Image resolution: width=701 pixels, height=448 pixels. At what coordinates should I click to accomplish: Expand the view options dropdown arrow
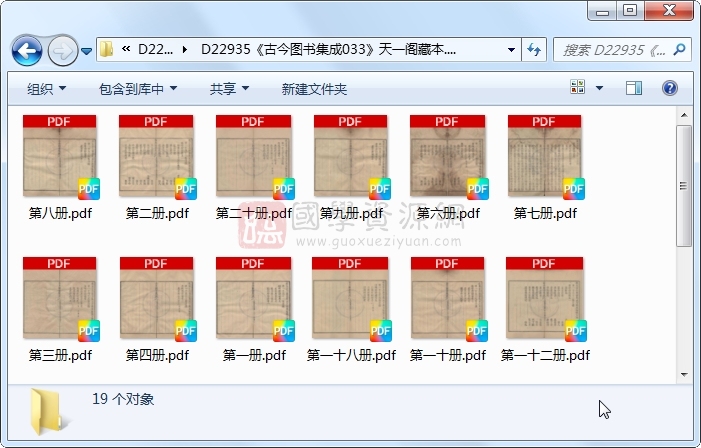pyautogui.click(x=599, y=88)
